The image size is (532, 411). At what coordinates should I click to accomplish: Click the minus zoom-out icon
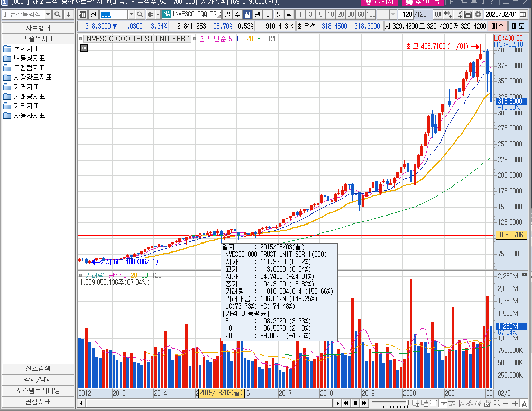[x=506, y=403]
